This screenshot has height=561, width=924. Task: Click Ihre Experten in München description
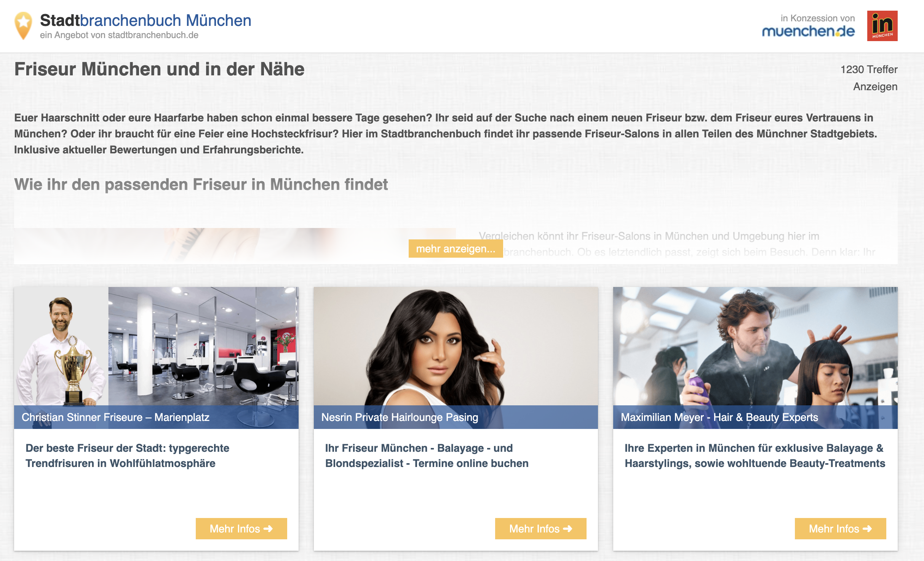tap(755, 456)
